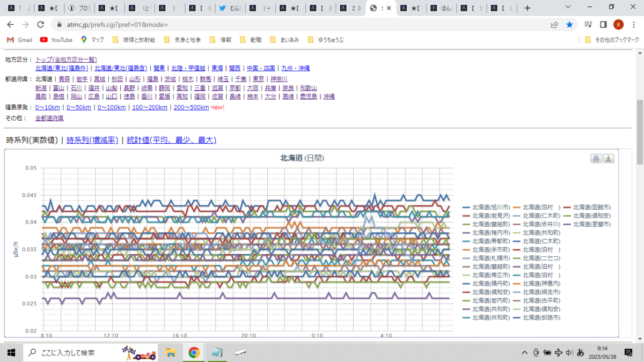
Task: Click the address bar URL field
Action: [301, 25]
